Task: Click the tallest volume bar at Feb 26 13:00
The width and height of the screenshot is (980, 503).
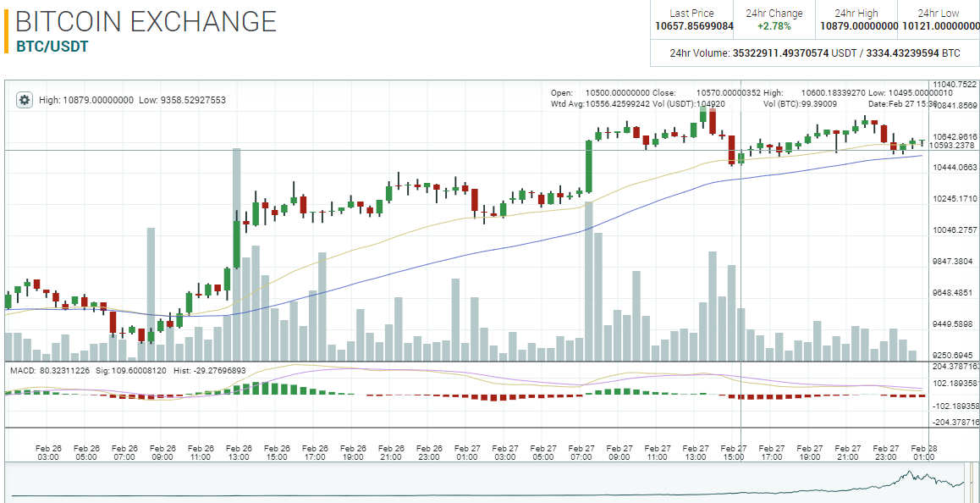Action: pos(237,254)
